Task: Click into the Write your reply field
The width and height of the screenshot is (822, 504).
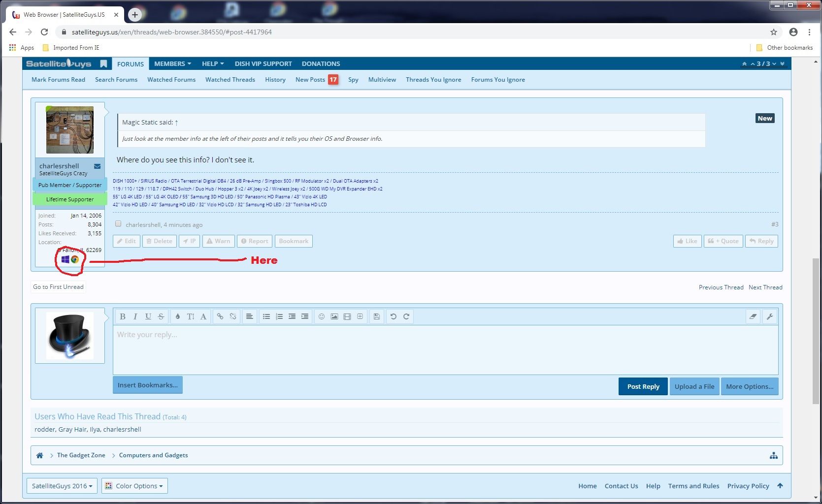Action: (445, 349)
